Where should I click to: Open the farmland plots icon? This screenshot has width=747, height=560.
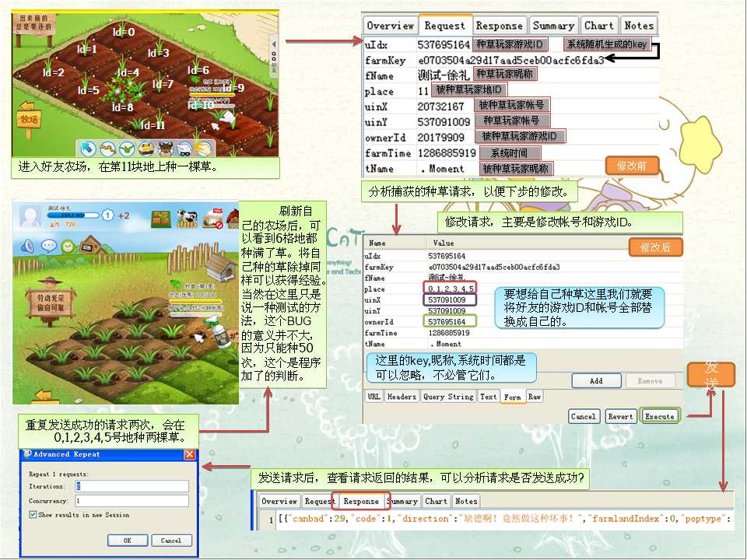tap(162, 219)
